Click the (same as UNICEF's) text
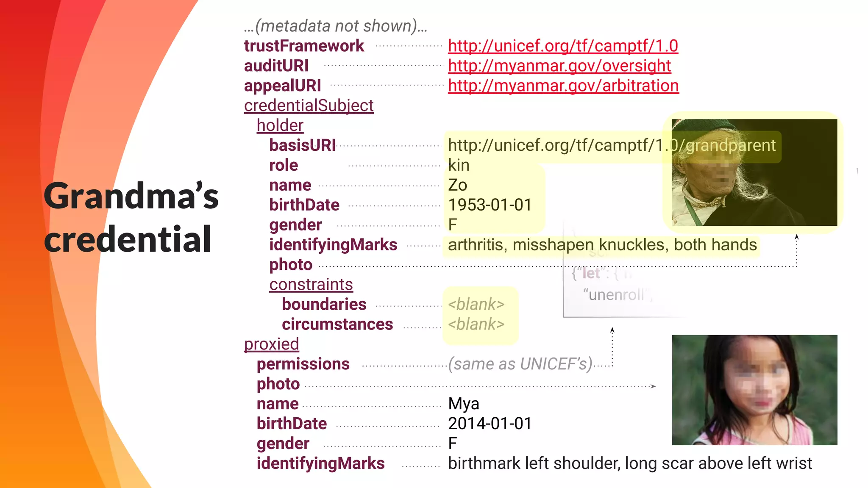Screen dimensions: 868x488 click(520, 364)
